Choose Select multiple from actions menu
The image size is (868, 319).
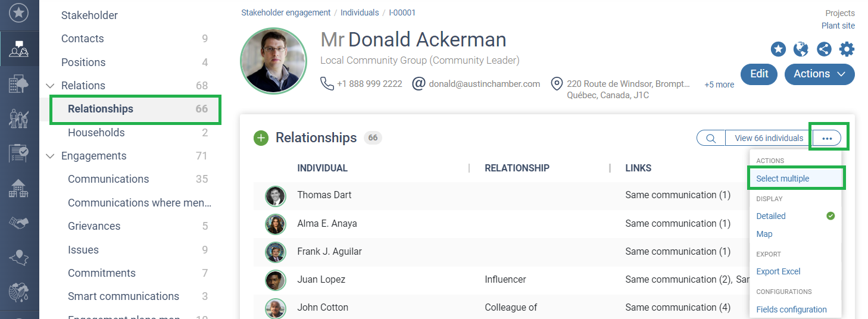click(782, 179)
